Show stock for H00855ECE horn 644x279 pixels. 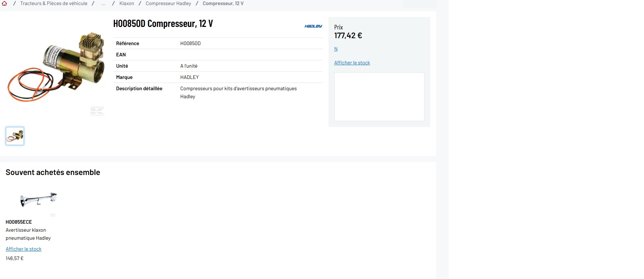tap(24, 249)
